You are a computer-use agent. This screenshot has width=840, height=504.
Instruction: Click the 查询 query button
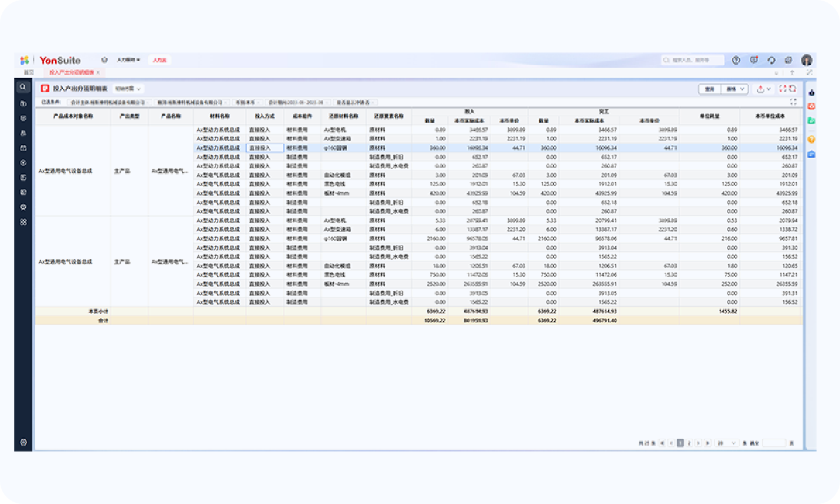point(709,89)
